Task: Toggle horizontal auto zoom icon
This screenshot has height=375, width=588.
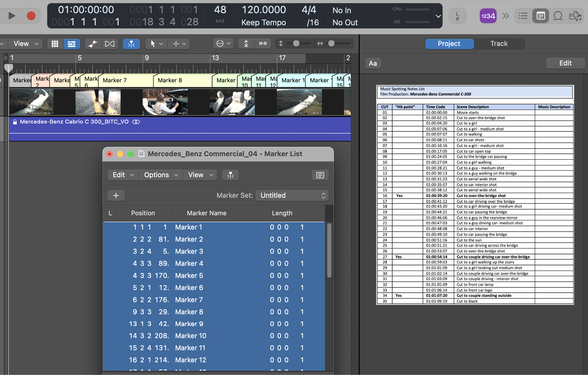Action: point(263,44)
